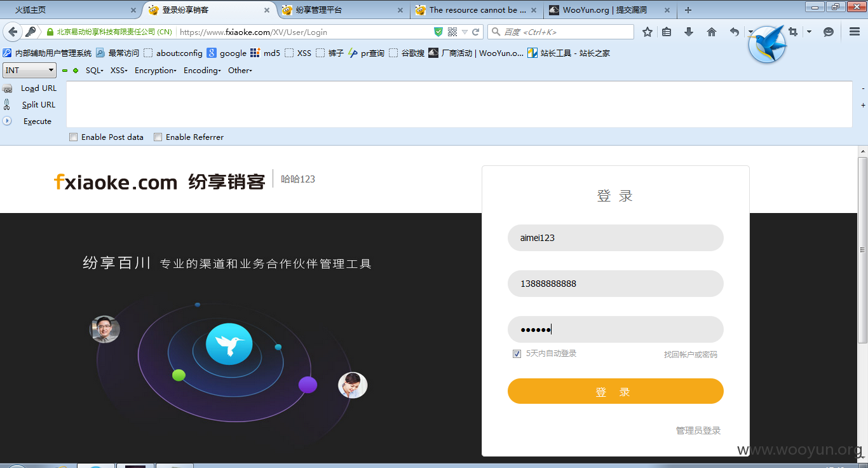The height and width of the screenshot is (468, 868).
Task: Click the Split URL label
Action: click(39, 105)
